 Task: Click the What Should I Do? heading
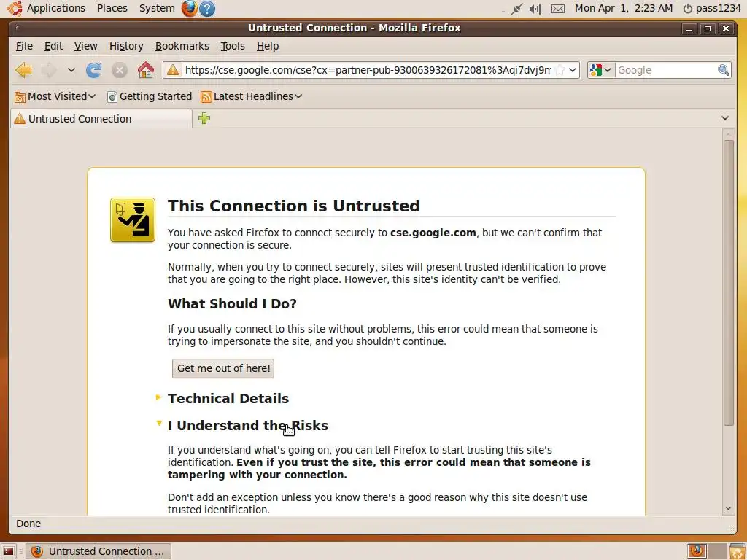click(x=232, y=304)
